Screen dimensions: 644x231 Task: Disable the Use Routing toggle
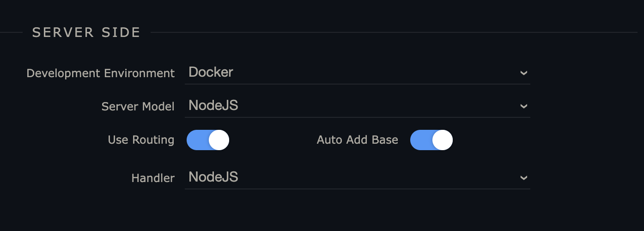point(208,140)
